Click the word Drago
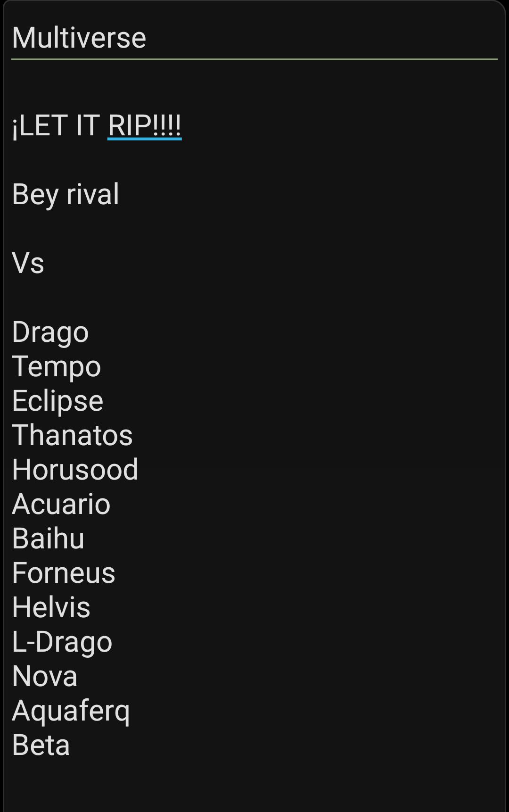 tap(50, 332)
